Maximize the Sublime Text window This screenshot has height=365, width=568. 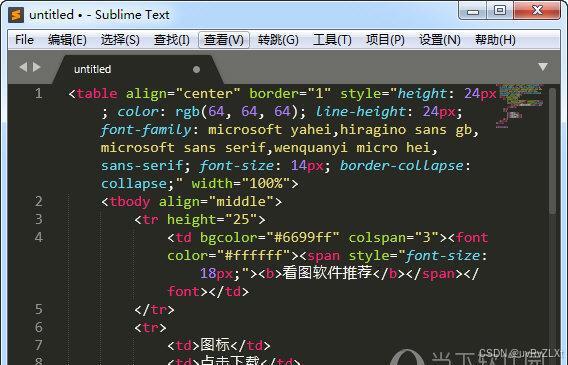click(x=500, y=11)
